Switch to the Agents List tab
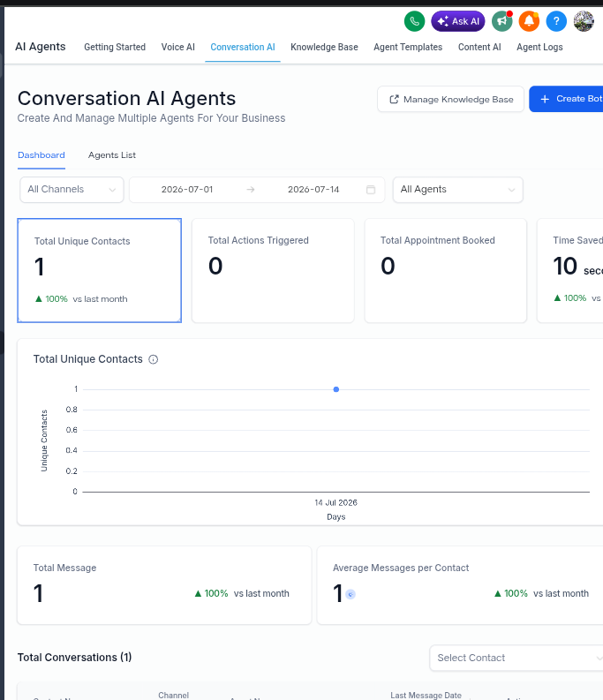 [x=111, y=154]
